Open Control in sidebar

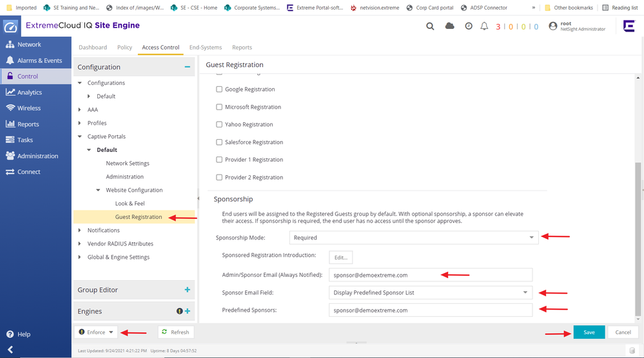pyautogui.click(x=35, y=76)
